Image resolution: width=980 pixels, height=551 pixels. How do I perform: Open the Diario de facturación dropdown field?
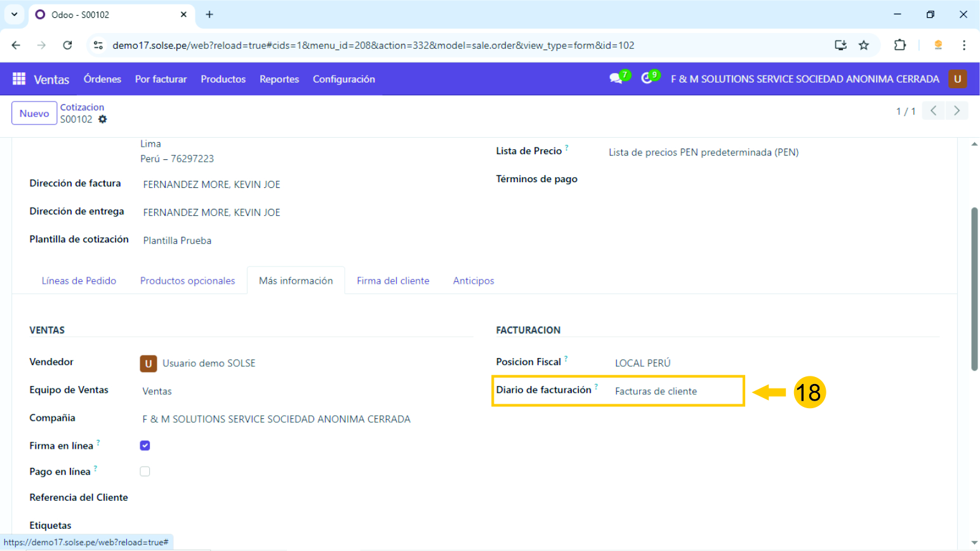[x=673, y=392]
